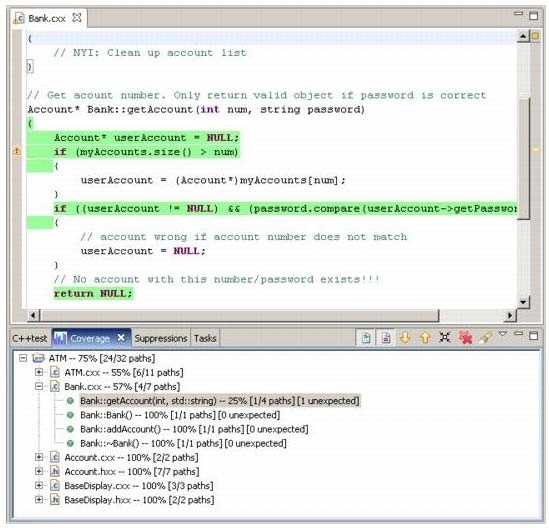The image size is (549, 528).
Task: Collapse the ATM project tree node
Action: 23,358
